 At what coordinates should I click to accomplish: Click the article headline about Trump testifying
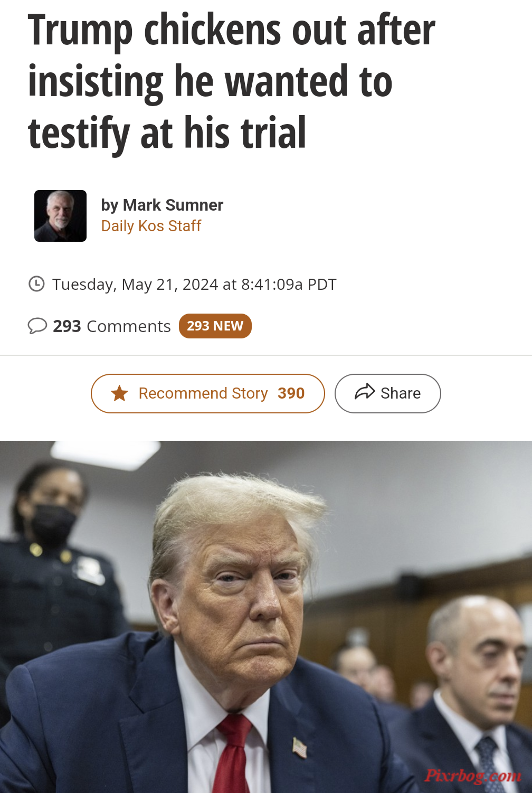(x=232, y=82)
